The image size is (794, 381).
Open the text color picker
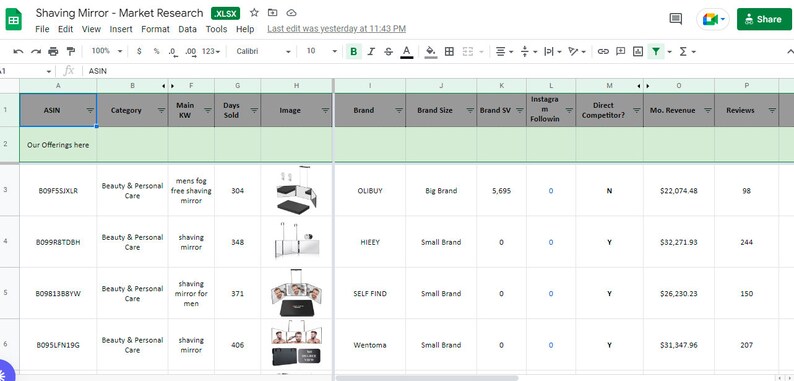click(406, 52)
